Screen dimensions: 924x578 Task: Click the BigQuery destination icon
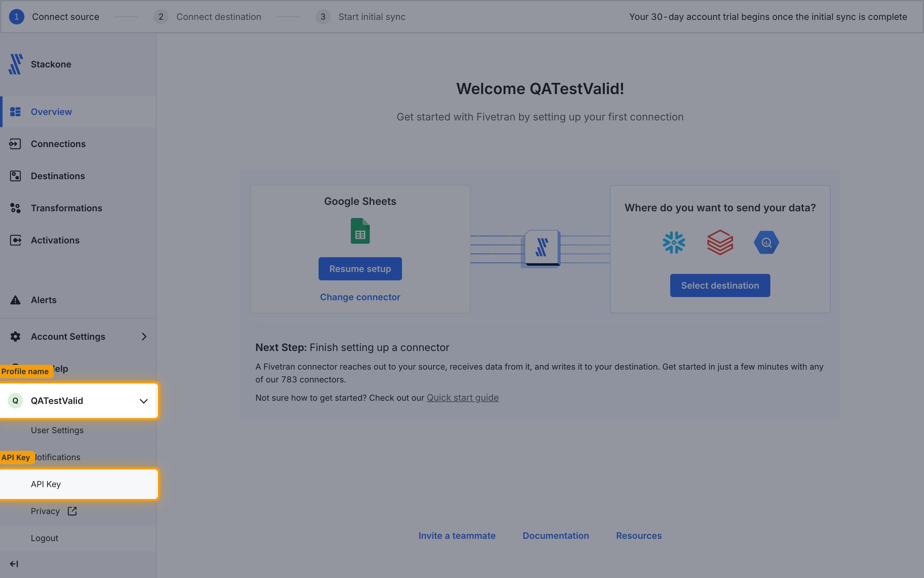point(766,242)
